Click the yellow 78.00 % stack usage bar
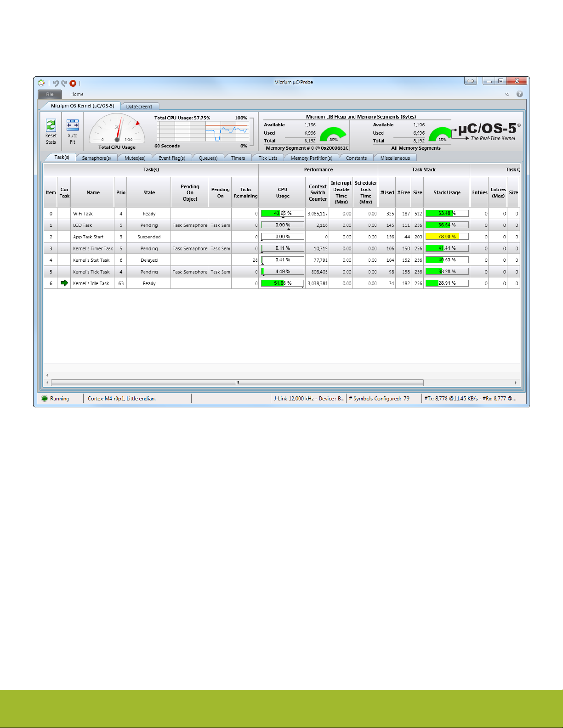The width and height of the screenshot is (563, 728). tap(447, 237)
